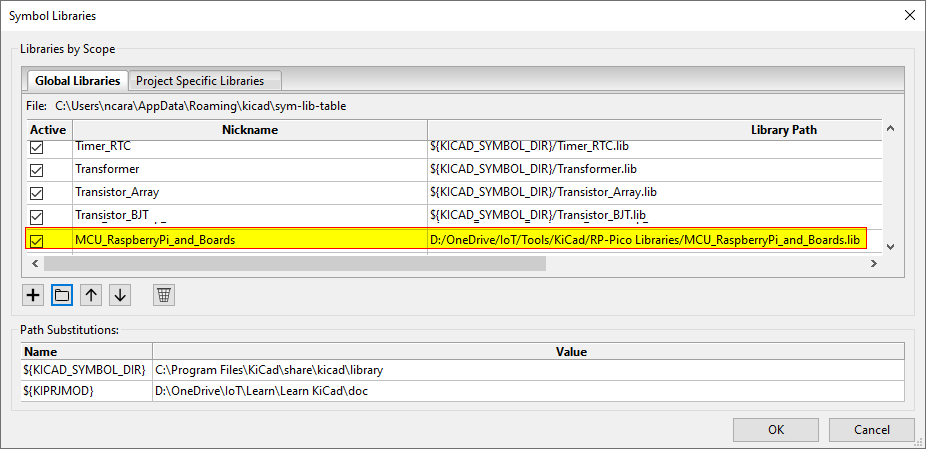
Task: Disable the MCU_RaspberryPi_and_Boards library checkbox
Action: (x=37, y=241)
